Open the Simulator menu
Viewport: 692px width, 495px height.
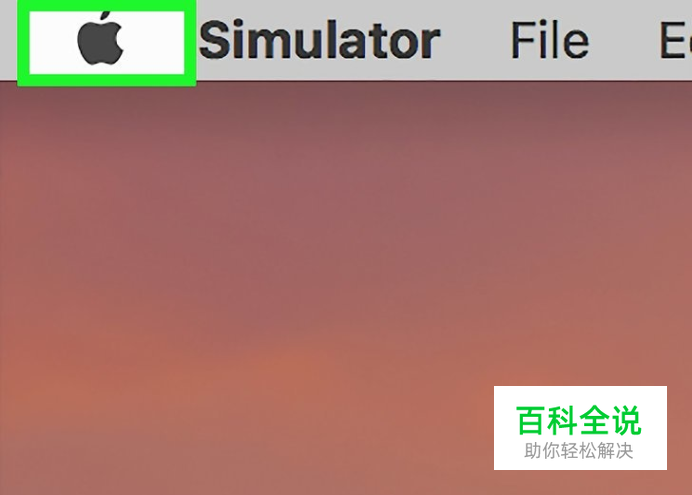(320, 40)
